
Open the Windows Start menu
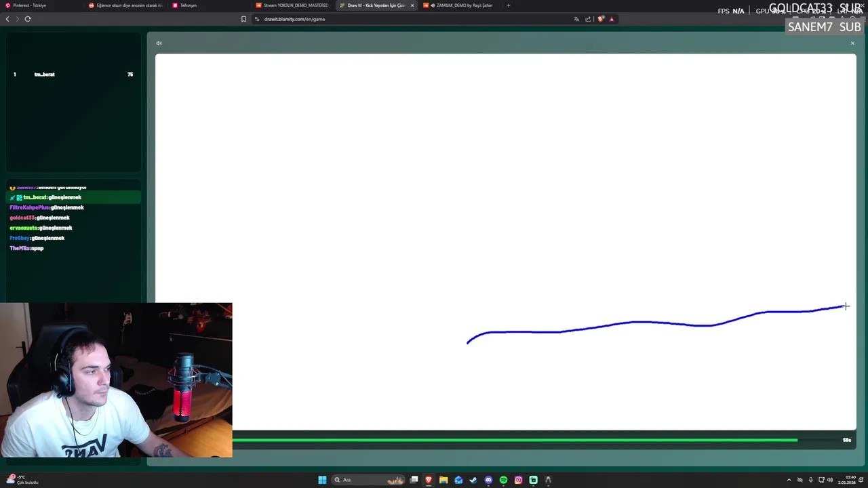tap(322, 480)
